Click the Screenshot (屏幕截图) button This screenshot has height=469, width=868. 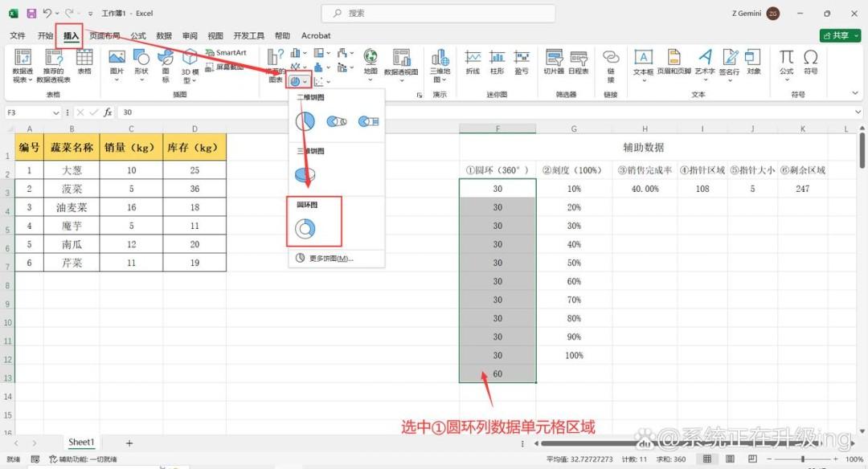pos(225,67)
